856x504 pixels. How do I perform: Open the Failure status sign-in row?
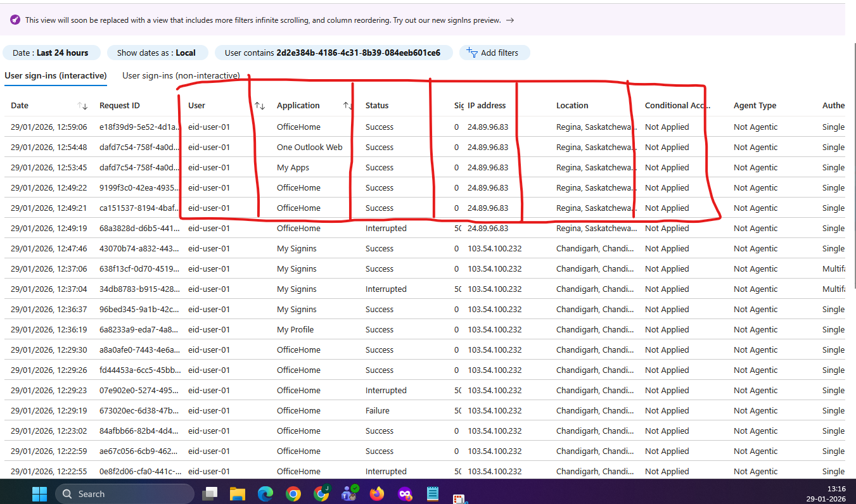pos(377,411)
